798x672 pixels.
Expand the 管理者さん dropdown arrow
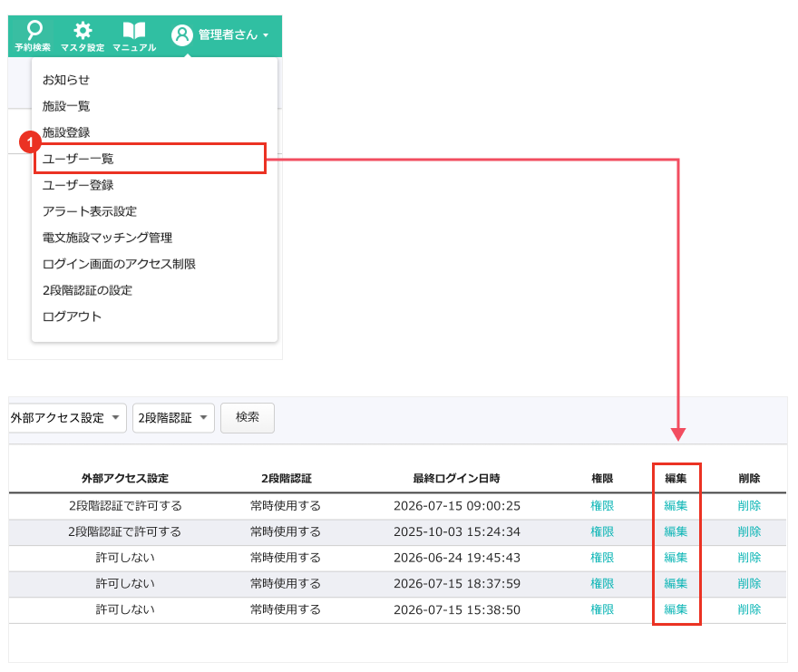point(266,35)
